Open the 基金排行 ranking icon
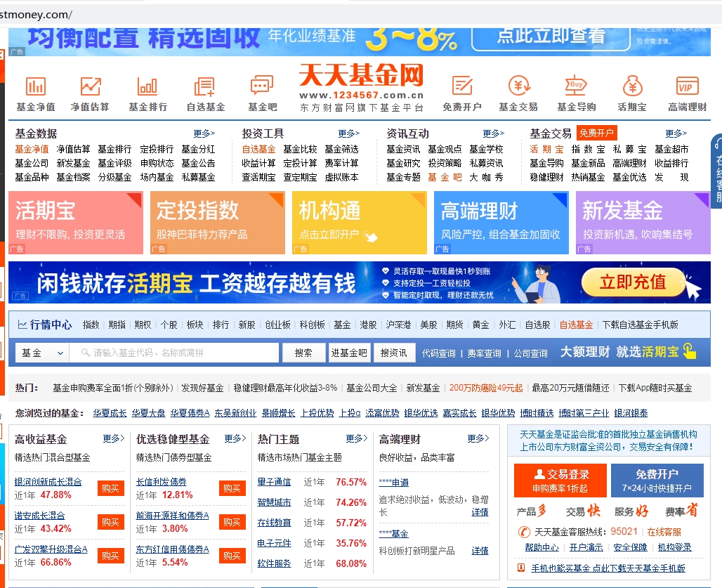This screenshot has height=588, width=722. (x=147, y=86)
